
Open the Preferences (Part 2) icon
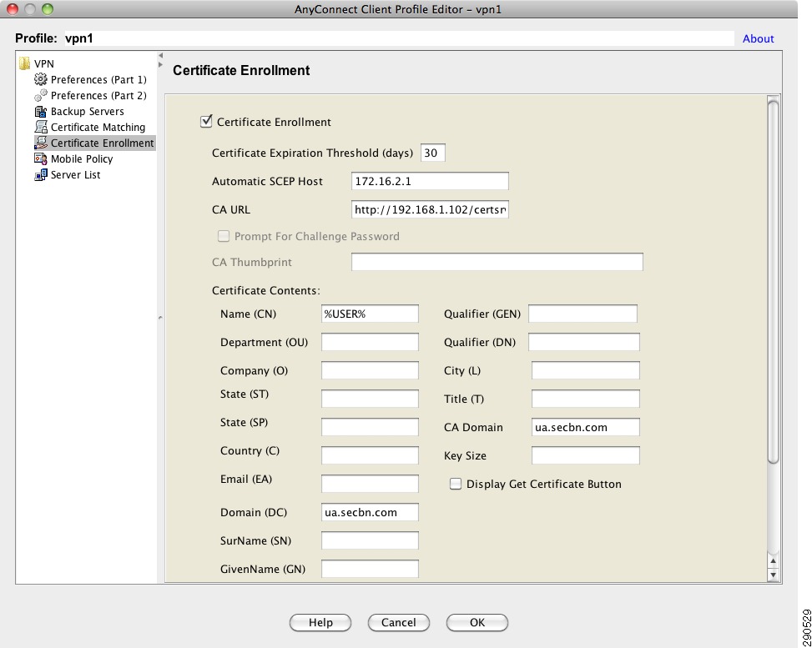tap(40, 95)
